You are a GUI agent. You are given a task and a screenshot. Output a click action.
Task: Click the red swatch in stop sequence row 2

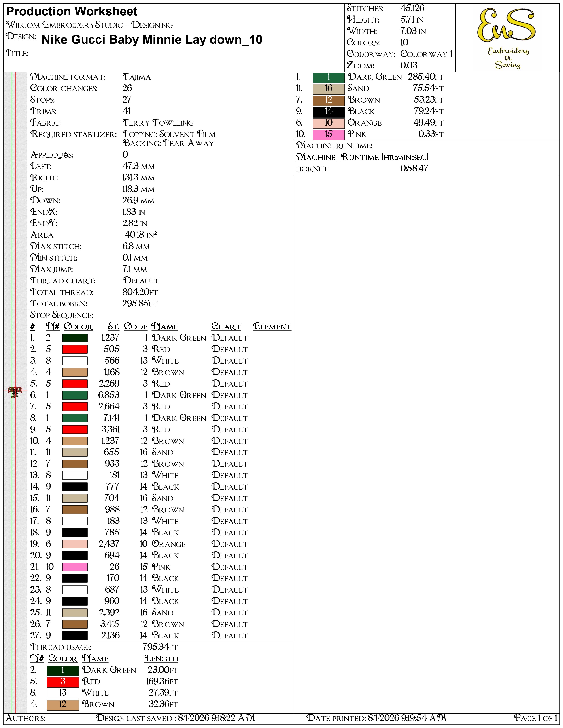pos(75,349)
